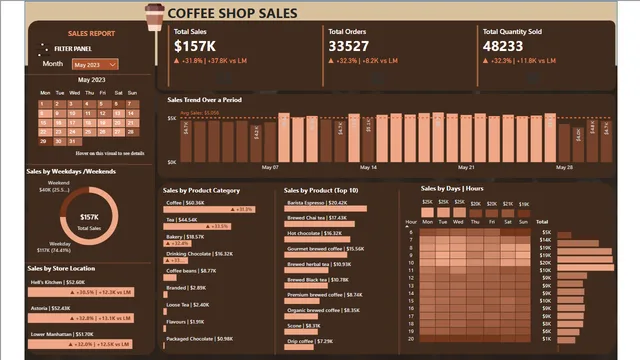Select the Scone $8.31K product bar
This screenshot has height=360, width=640.
pyautogui.click(x=301, y=332)
